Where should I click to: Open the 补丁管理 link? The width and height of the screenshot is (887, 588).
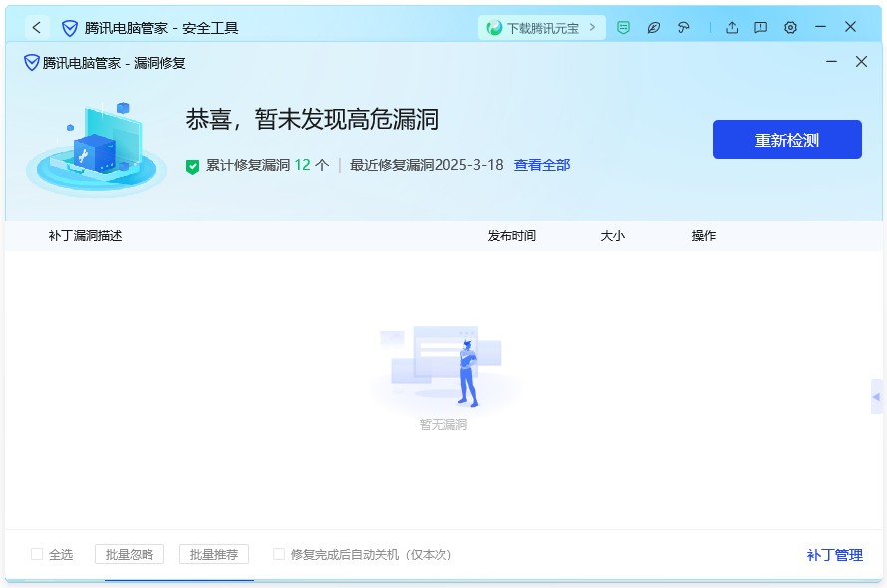[835, 555]
